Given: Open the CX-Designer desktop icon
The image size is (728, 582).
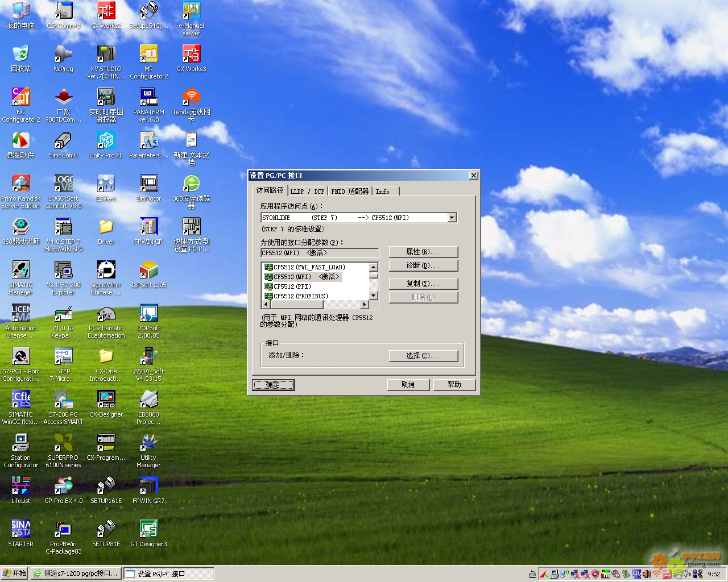Looking at the screenshot, I should [x=106, y=404].
